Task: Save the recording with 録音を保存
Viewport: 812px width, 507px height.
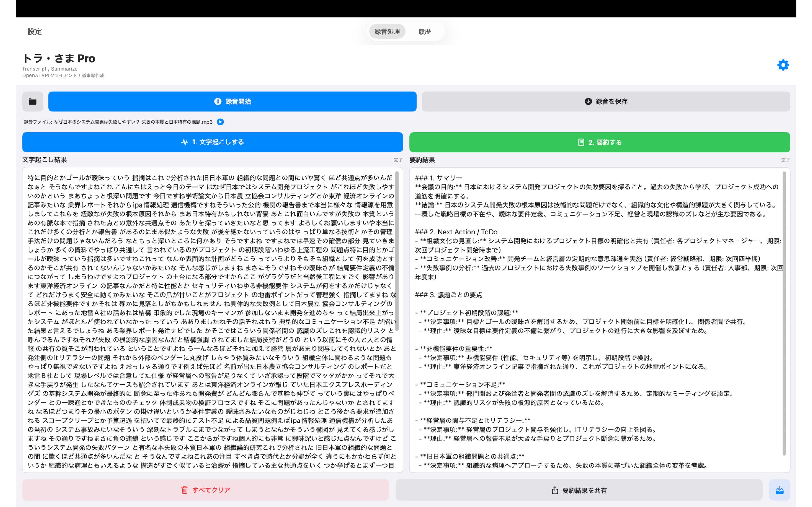Action: 606,101
